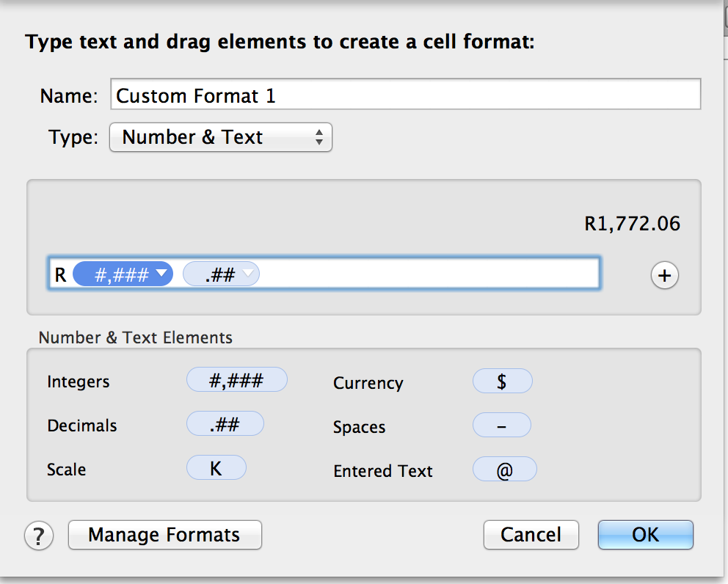This screenshot has width=728, height=584.
Task: Choose the Entered Text @ element token
Action: tap(504, 470)
